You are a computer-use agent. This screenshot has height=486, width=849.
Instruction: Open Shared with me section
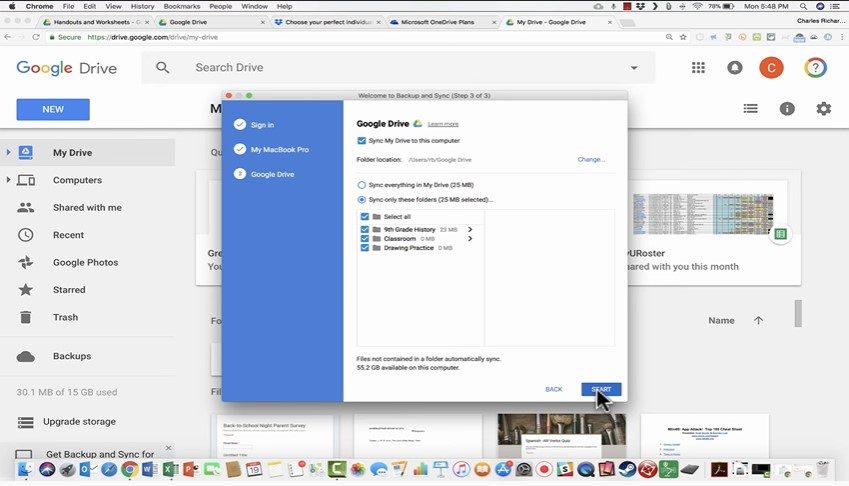coord(87,208)
